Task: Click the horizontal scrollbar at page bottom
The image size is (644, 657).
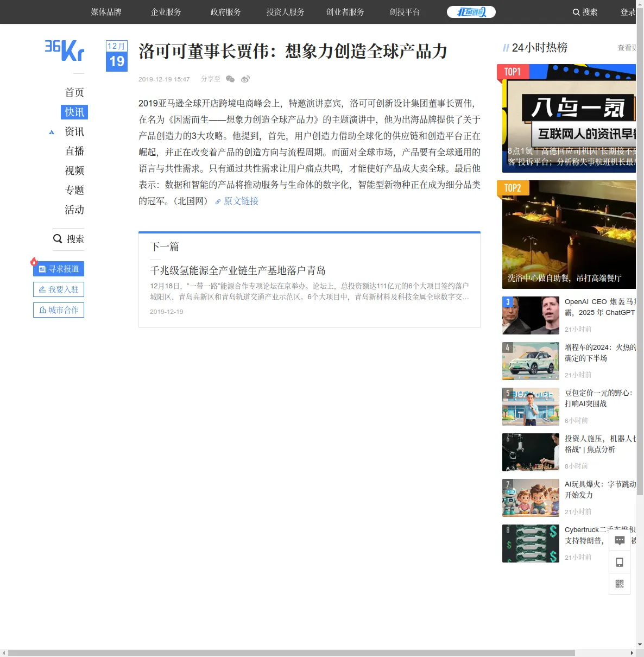Action: (292, 653)
